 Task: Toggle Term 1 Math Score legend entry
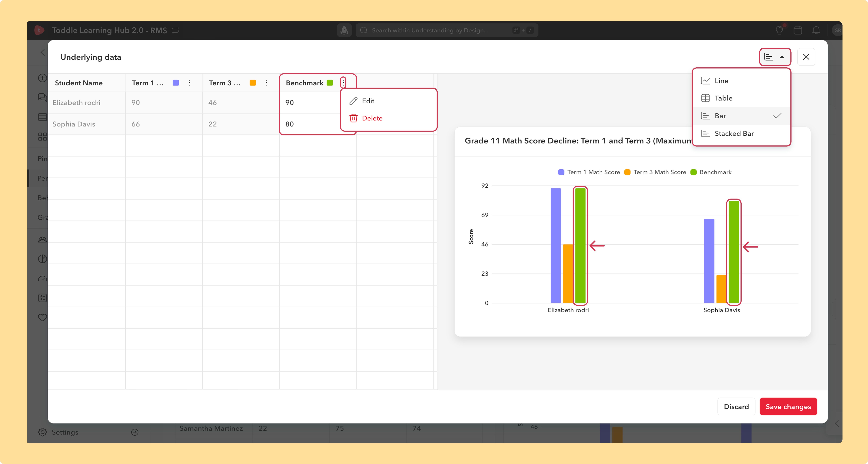pos(589,172)
